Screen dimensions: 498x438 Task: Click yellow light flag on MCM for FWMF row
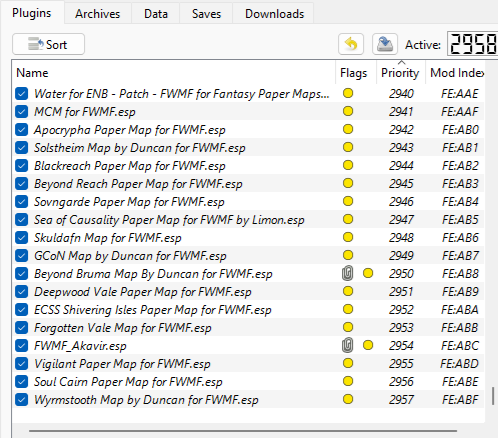348,111
